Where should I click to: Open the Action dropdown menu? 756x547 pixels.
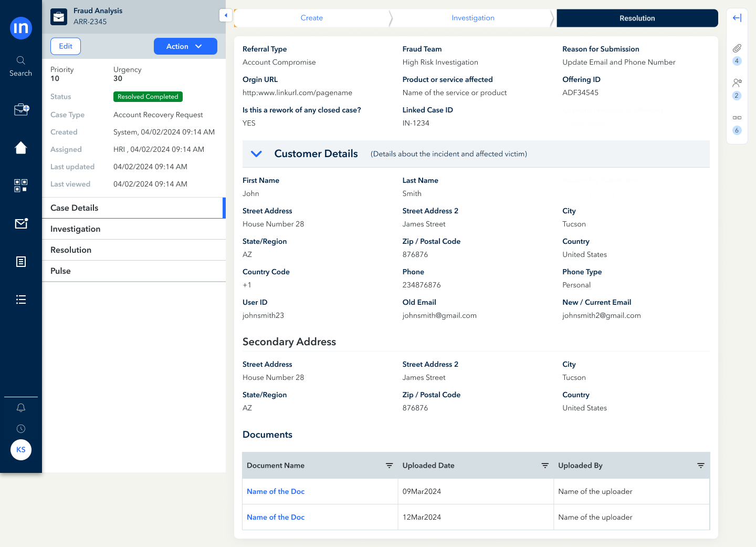coord(185,46)
